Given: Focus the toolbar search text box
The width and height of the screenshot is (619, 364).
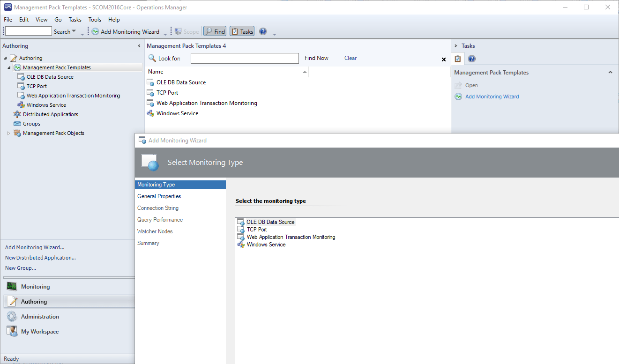Looking at the screenshot, I should click(29, 31).
